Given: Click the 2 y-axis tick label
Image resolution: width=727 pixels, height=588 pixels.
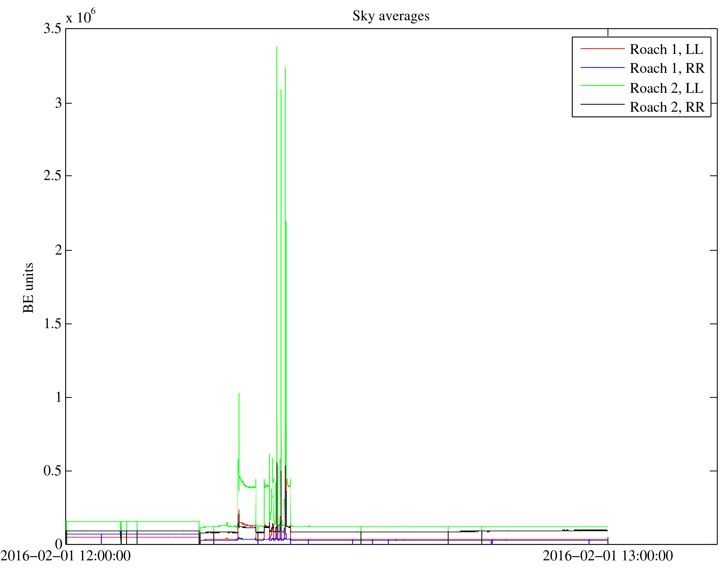Looking at the screenshot, I should click(59, 250).
